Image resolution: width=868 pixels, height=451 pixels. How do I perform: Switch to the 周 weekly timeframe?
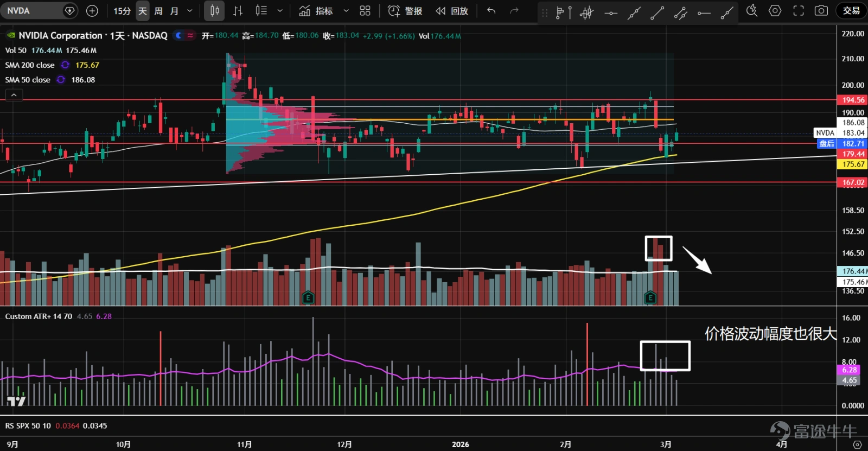(x=158, y=11)
